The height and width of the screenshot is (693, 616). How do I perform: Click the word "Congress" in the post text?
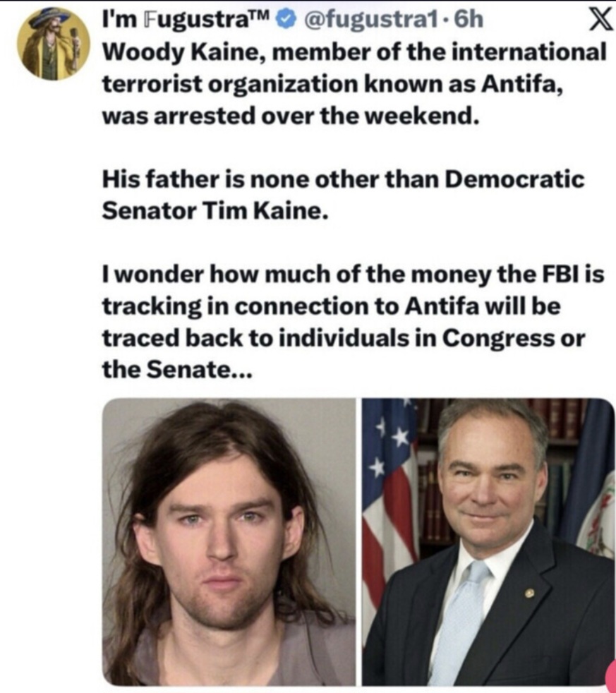tap(497, 337)
